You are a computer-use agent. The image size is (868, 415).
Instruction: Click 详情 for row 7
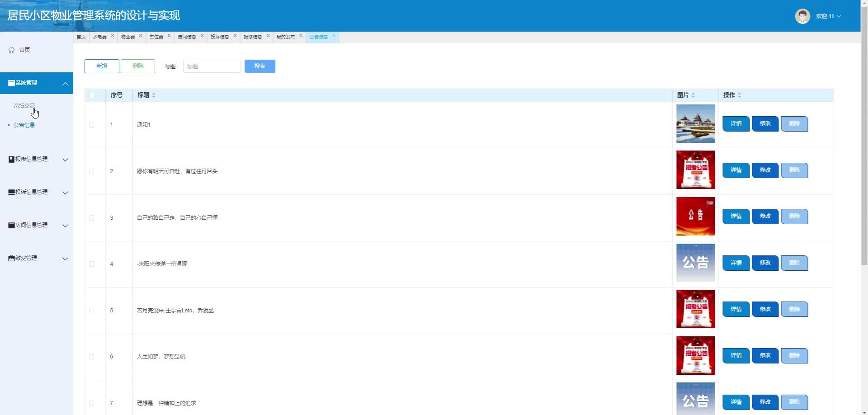pyautogui.click(x=736, y=402)
